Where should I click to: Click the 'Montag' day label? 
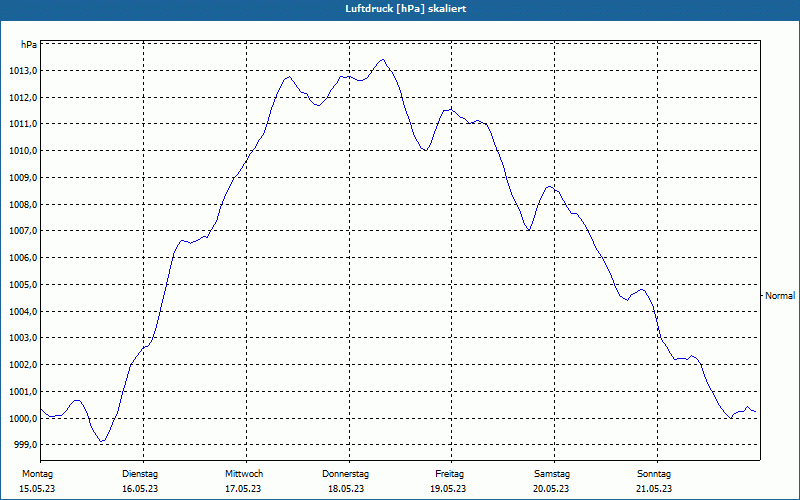(37, 474)
